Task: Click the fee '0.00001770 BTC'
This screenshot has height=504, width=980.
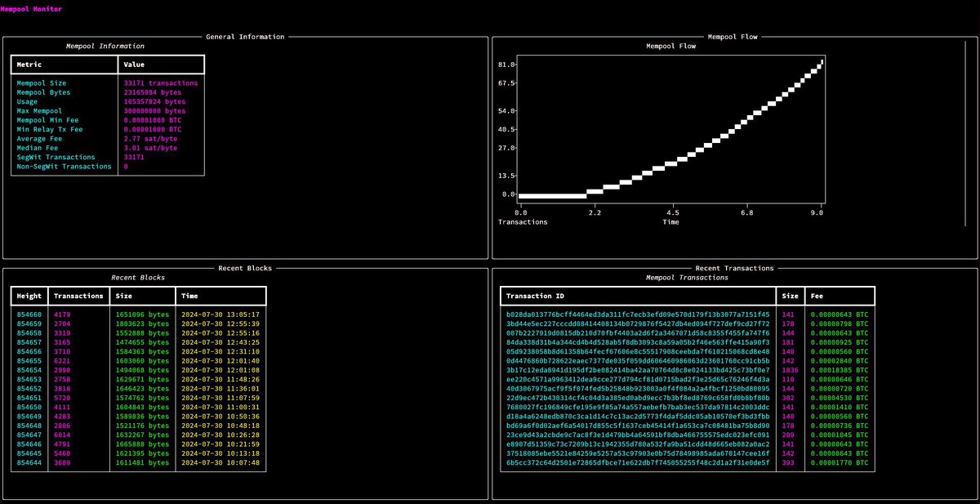Action: click(840, 462)
